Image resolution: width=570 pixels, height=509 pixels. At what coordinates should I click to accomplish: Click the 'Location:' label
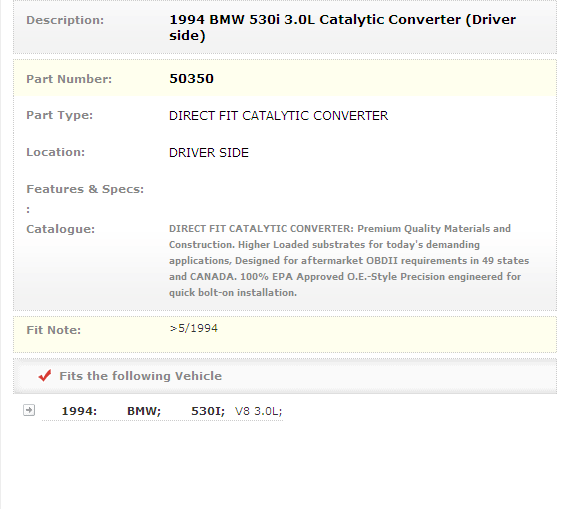click(56, 152)
